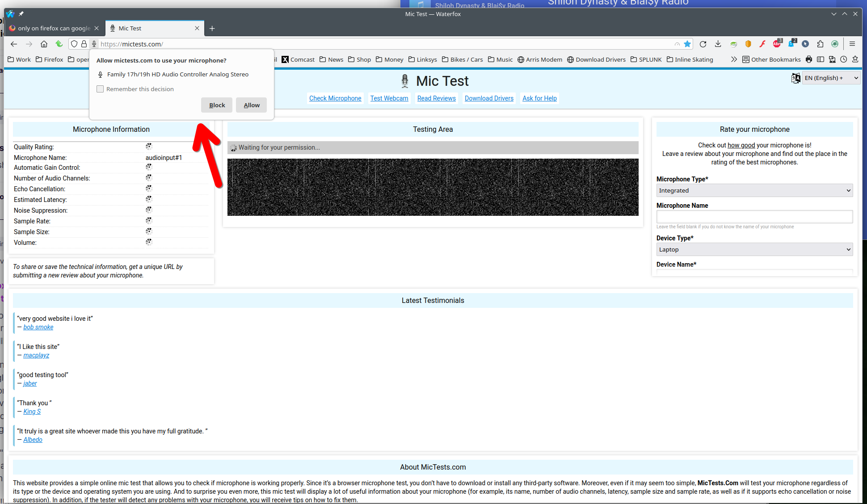
Task: Expand the Microphone Type dropdown
Action: tap(754, 190)
